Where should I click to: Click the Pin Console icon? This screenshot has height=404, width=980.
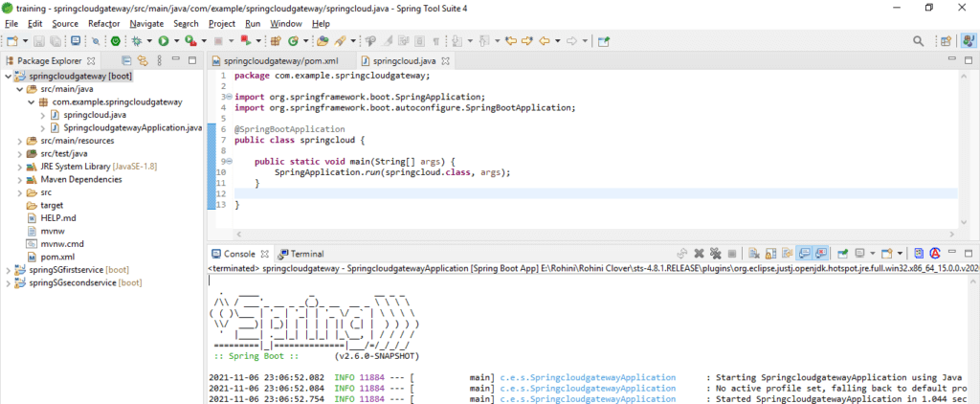coord(842,254)
